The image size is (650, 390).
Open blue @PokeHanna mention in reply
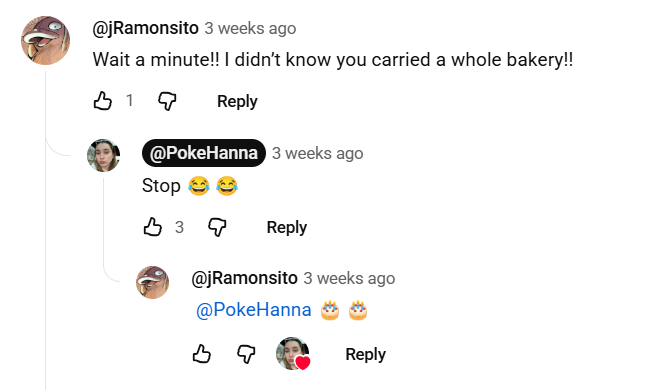tap(253, 310)
